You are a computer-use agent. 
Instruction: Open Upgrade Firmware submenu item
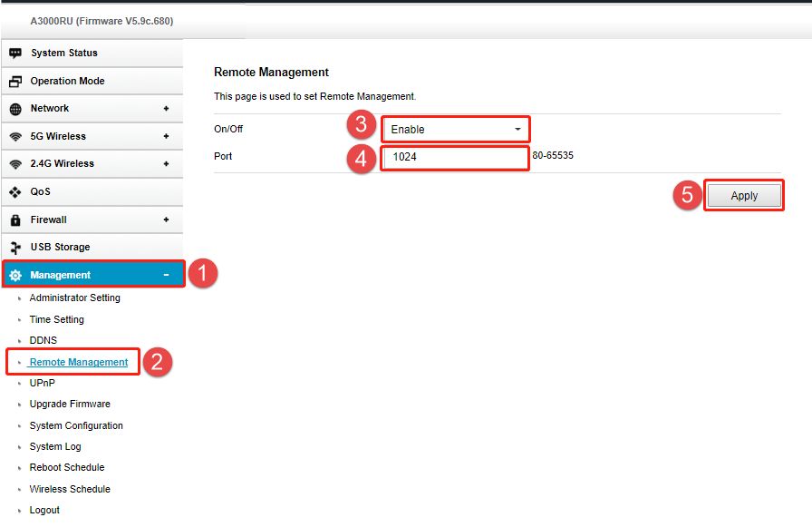pos(70,405)
